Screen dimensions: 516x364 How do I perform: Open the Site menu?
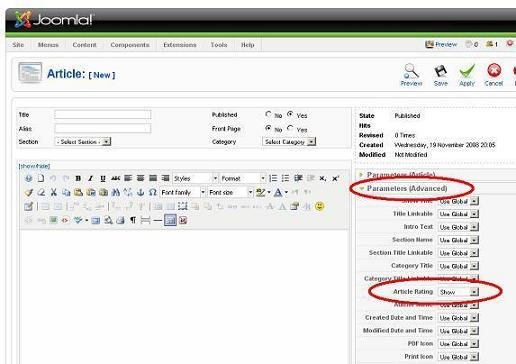pyautogui.click(x=18, y=45)
